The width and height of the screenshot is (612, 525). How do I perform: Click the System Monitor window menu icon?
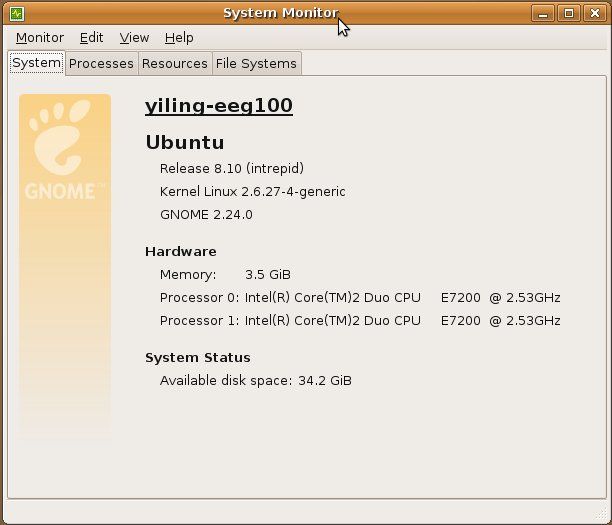pyautogui.click(x=17, y=13)
